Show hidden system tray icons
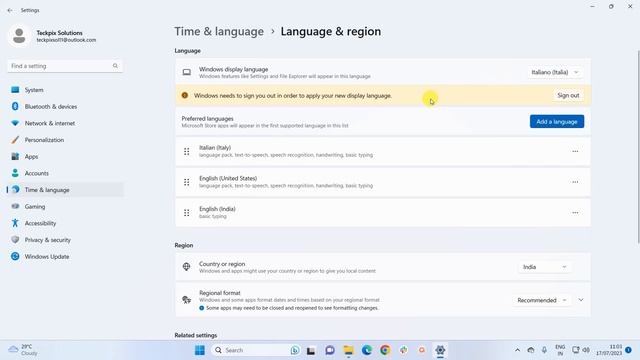The image size is (640, 360). click(517, 350)
